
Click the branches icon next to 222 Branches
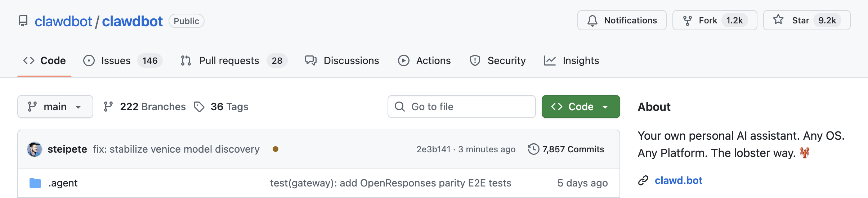coord(108,107)
